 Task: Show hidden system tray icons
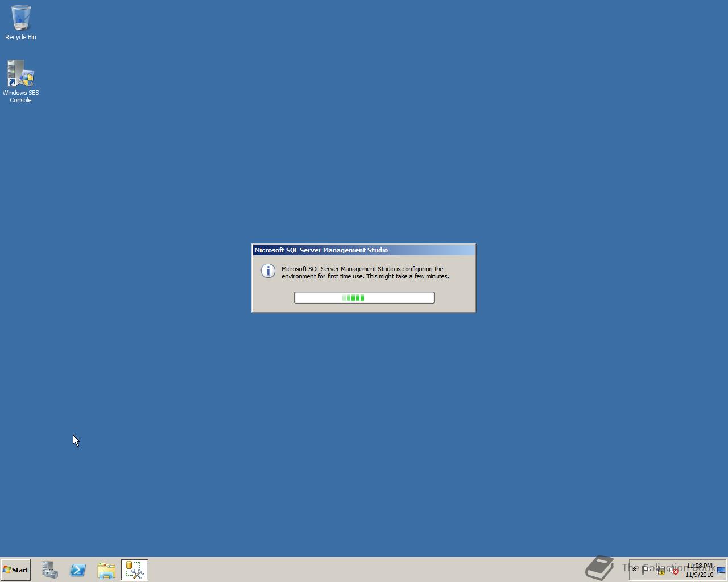[635, 569]
